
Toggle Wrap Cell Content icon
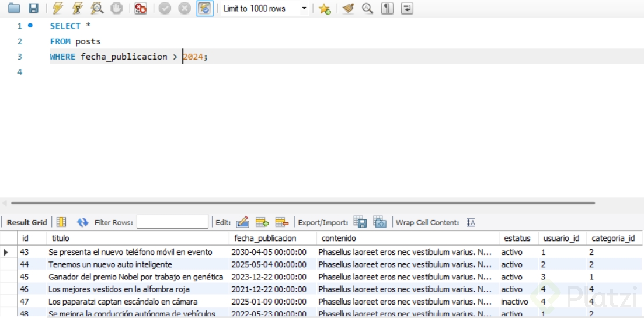471,222
